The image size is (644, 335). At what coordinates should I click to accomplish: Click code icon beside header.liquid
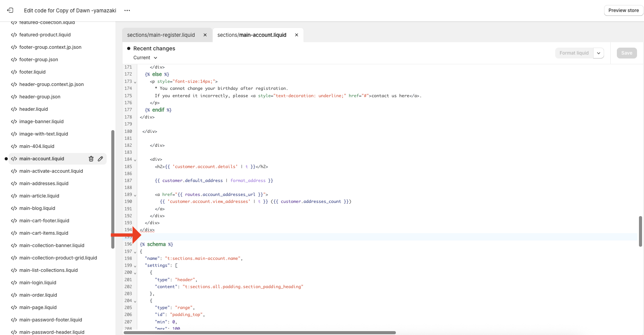coord(14,109)
